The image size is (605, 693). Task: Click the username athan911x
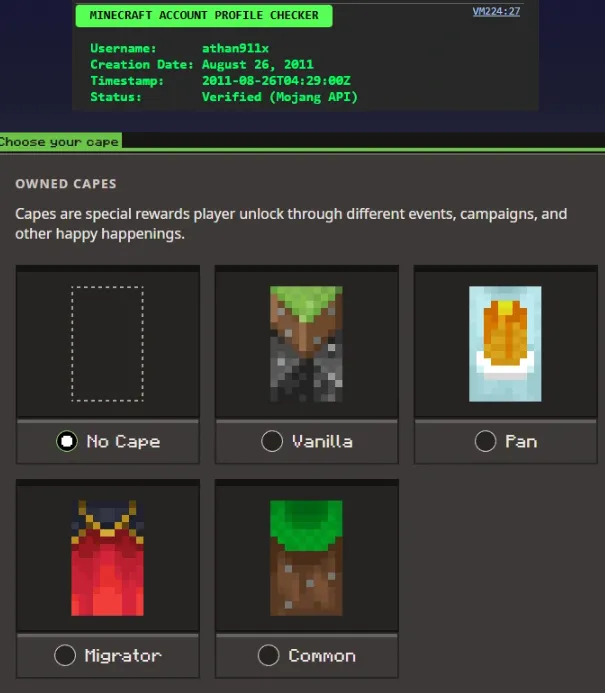click(235, 48)
